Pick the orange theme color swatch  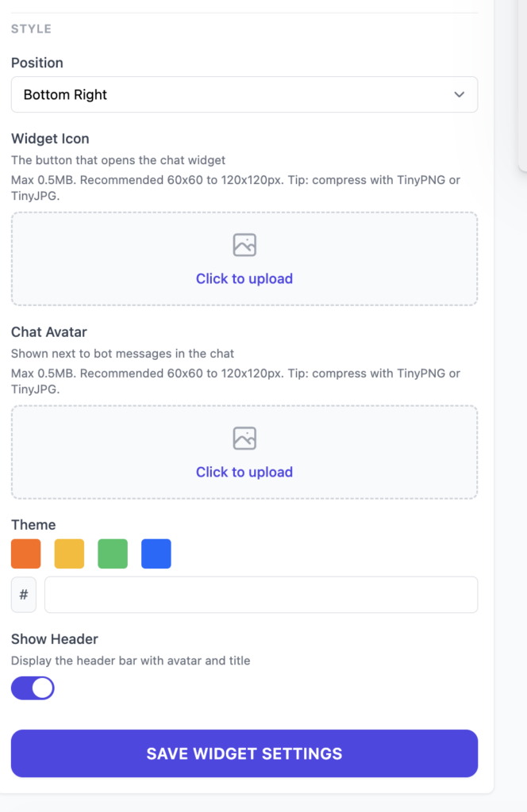click(x=25, y=553)
